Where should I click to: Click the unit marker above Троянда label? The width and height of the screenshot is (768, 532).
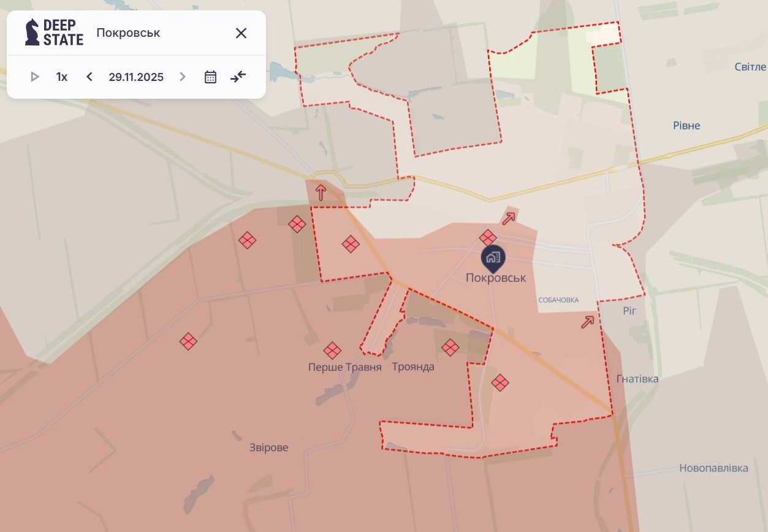point(451,348)
